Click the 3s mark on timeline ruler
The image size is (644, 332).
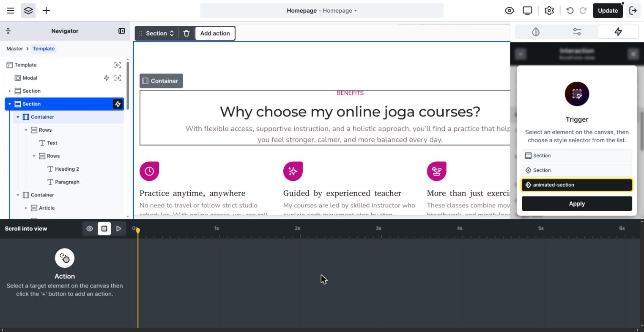pos(378,228)
